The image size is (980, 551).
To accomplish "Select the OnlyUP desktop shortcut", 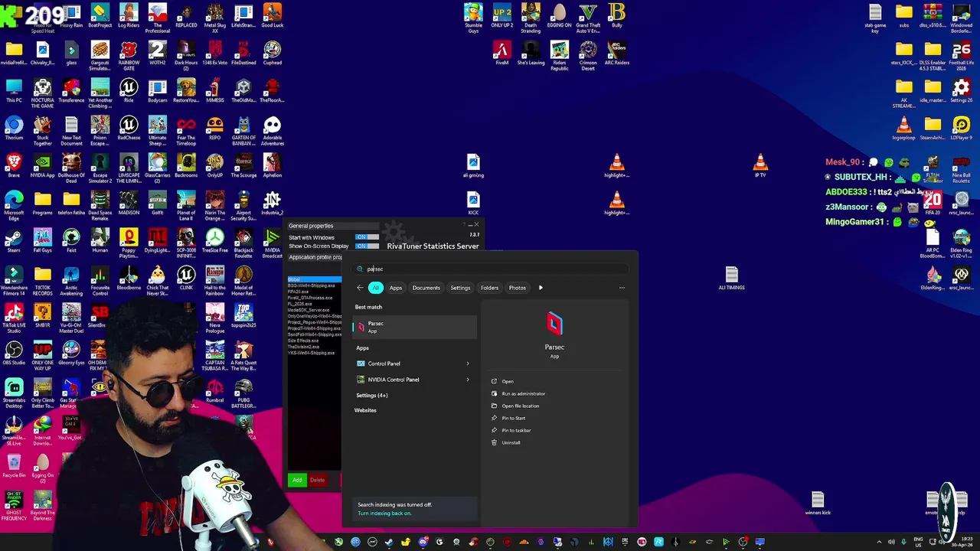I will point(214,165).
